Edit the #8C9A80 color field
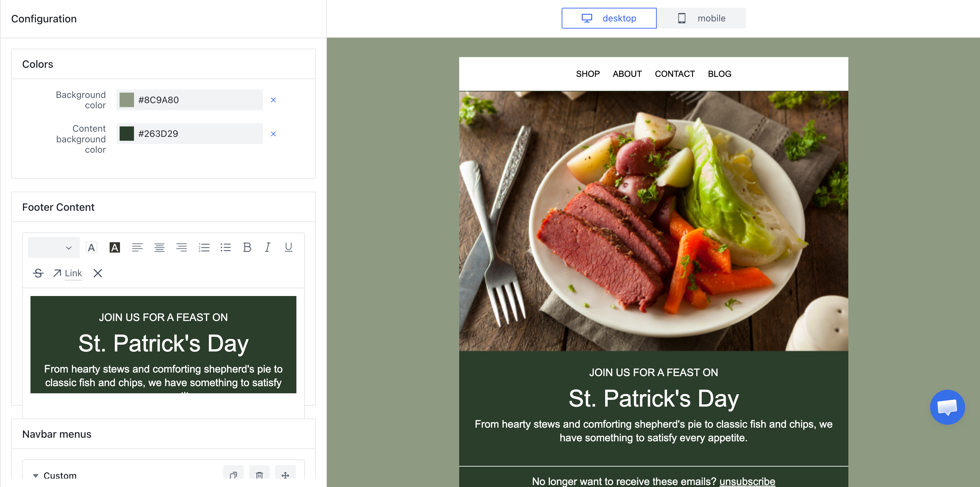 point(189,100)
